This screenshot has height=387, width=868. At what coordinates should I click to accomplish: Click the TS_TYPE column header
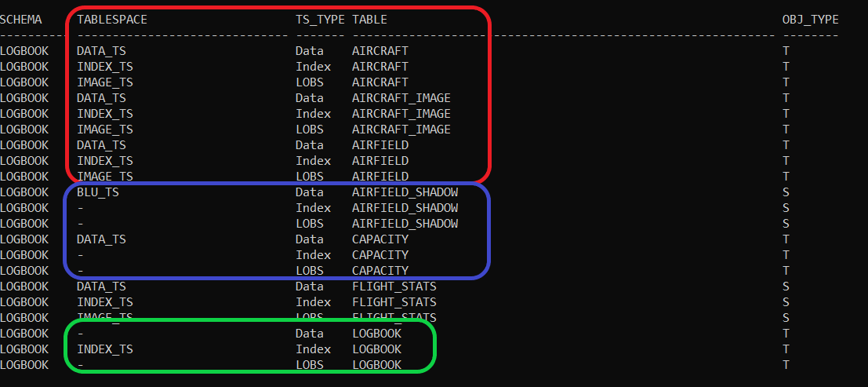pyautogui.click(x=320, y=20)
